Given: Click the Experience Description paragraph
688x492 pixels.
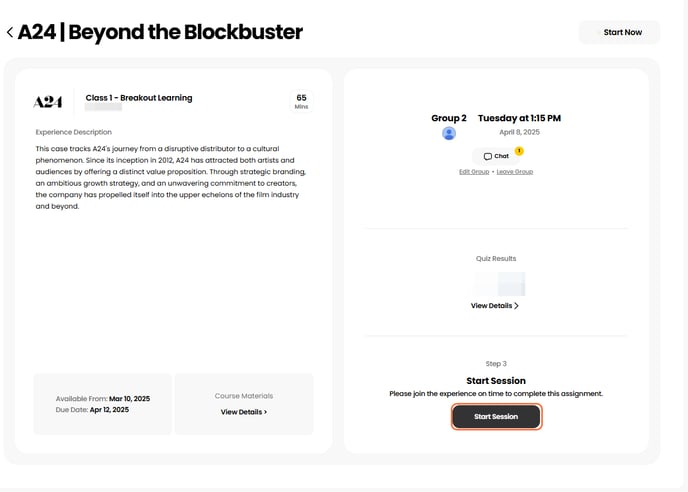Looking at the screenshot, I should (171, 177).
